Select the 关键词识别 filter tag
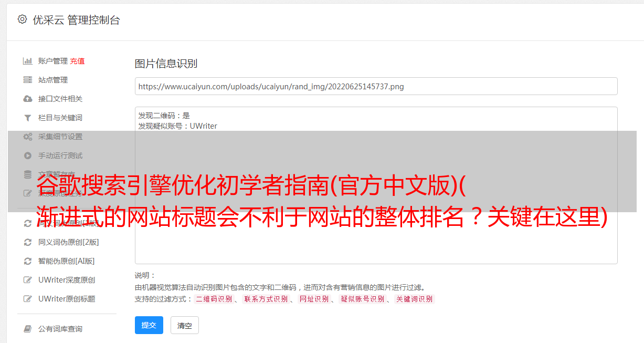The height and width of the screenshot is (343, 644). click(415, 299)
